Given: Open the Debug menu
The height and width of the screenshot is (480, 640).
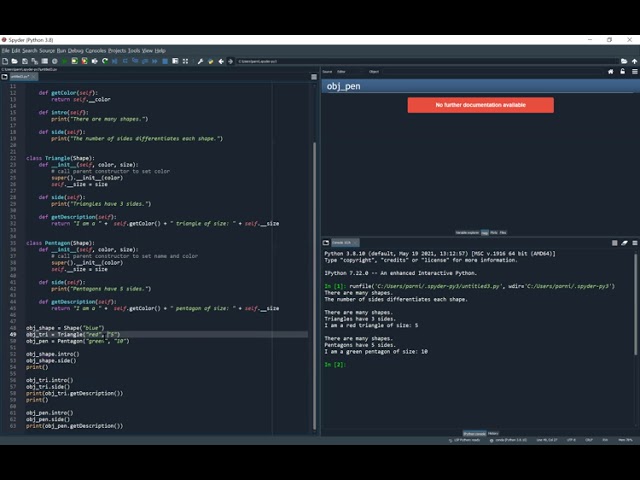Looking at the screenshot, I should click(x=76, y=51).
